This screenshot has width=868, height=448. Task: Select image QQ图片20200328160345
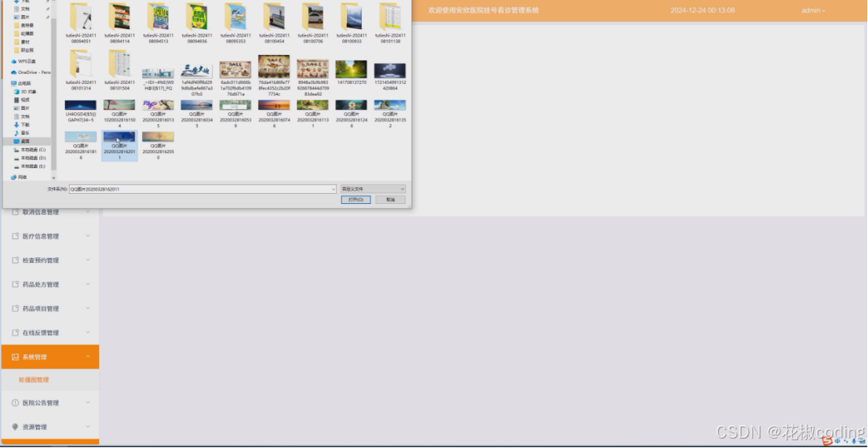click(x=197, y=114)
